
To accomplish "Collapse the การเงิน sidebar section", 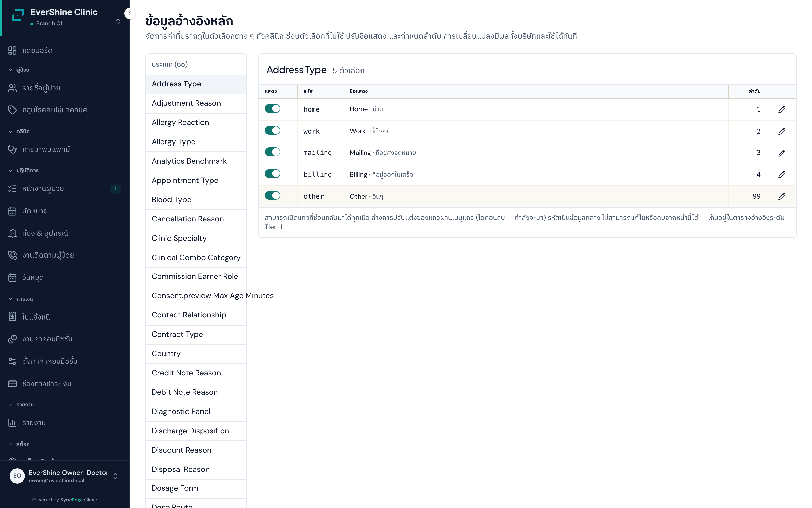I will tap(21, 299).
